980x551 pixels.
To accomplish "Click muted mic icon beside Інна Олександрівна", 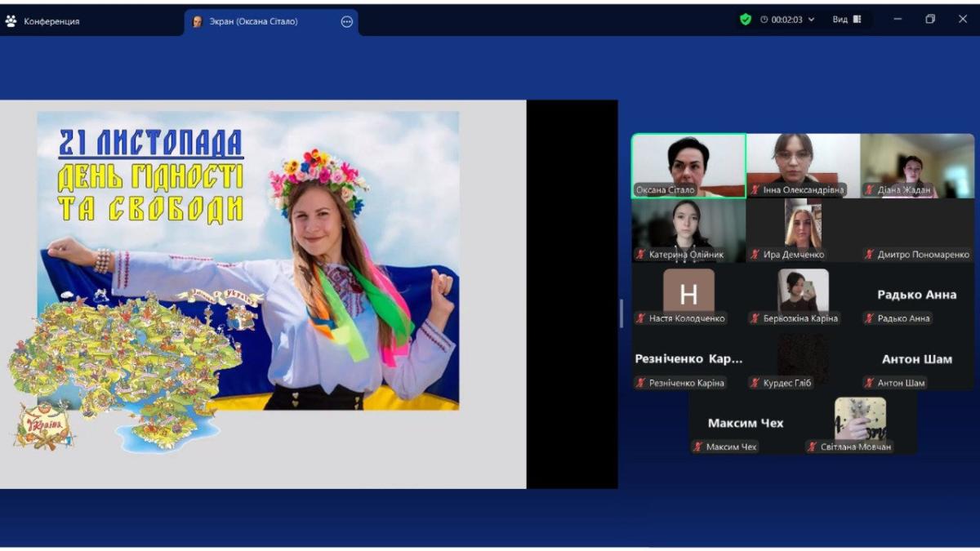I will pos(755,190).
